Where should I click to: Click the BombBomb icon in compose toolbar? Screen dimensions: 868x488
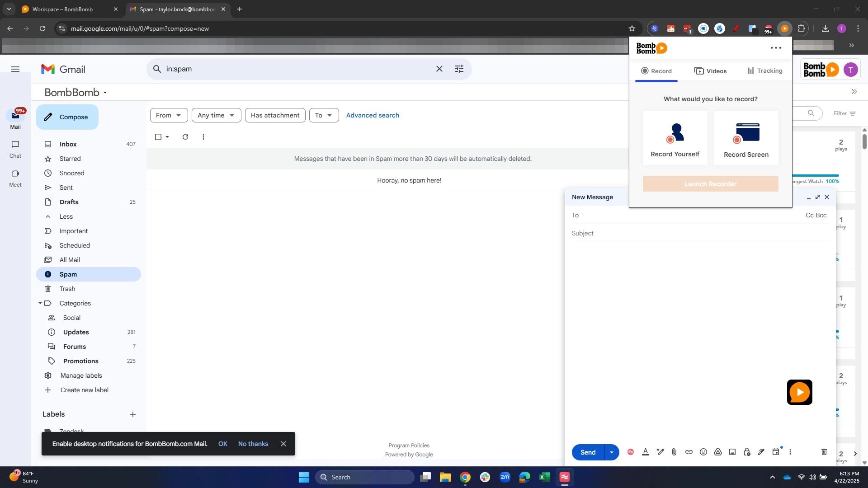click(x=631, y=452)
